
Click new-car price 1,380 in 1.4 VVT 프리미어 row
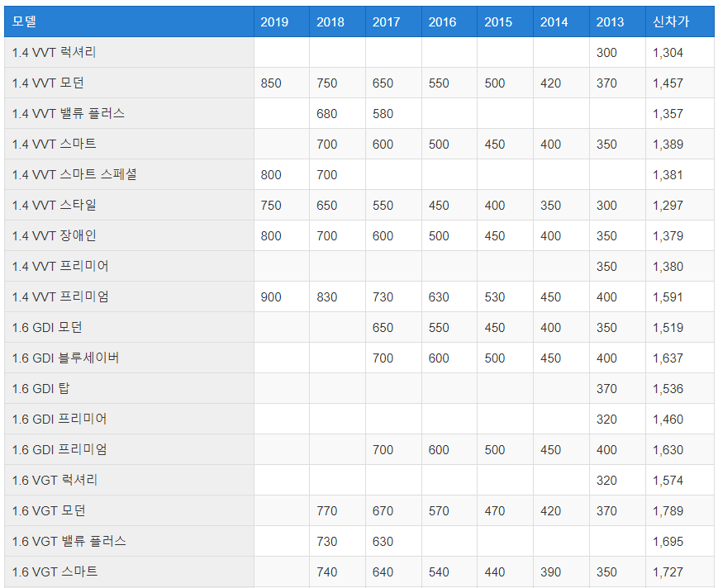pyautogui.click(x=668, y=267)
